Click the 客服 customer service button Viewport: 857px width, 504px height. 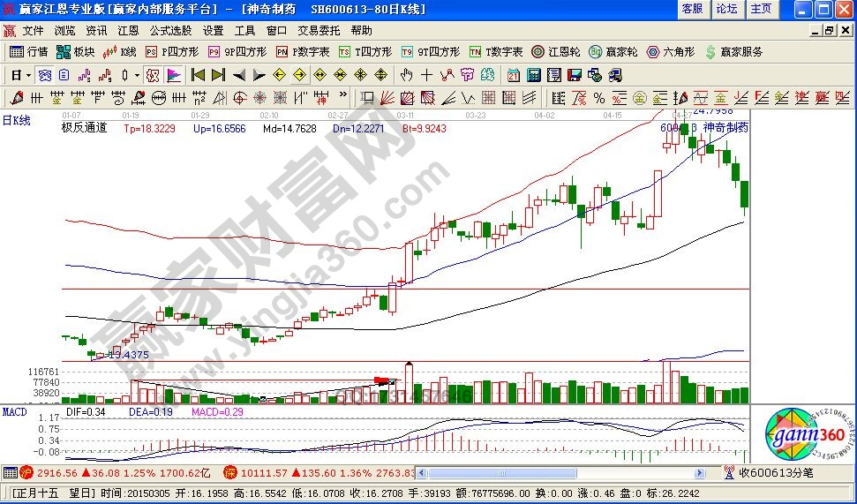coord(692,9)
